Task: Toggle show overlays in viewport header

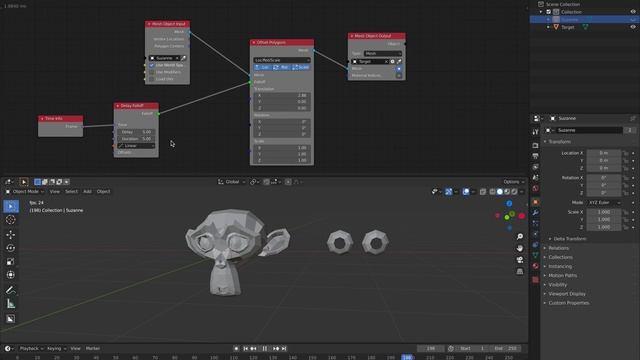Action: pyautogui.click(x=466, y=192)
